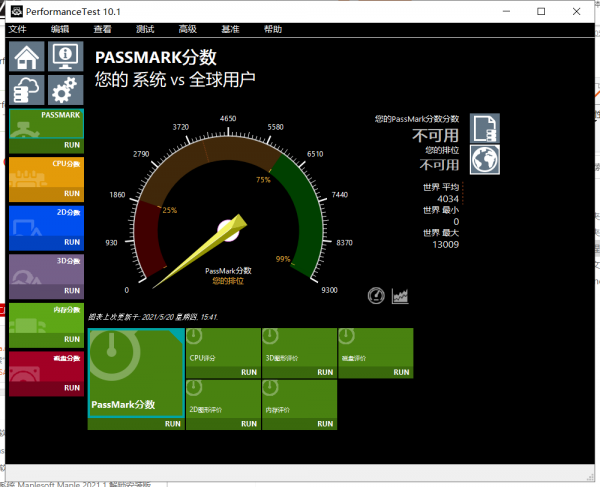Click the 25% percentile marker on gauge
Image resolution: width=600 pixels, height=487 pixels.
pos(170,210)
